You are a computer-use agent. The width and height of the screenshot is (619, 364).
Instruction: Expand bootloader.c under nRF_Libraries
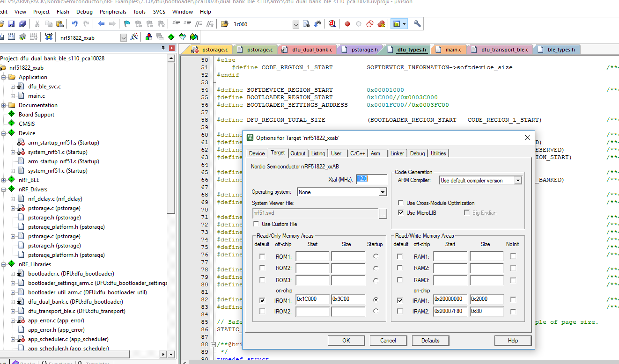(13, 274)
